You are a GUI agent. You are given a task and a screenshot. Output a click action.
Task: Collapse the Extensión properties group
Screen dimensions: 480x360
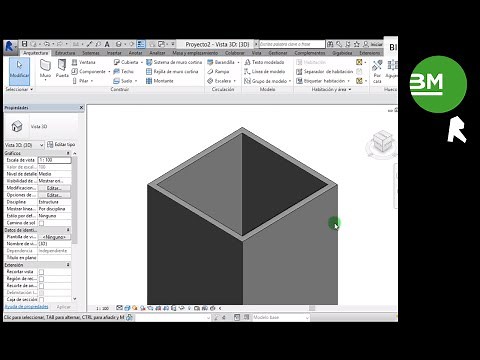[68, 265]
